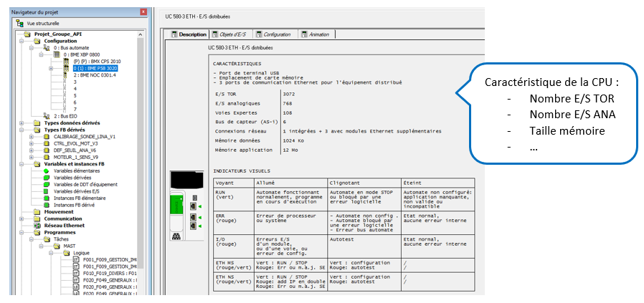Switch to the Objets d'E/S tab
The height and width of the screenshot is (303, 644).
click(x=233, y=34)
